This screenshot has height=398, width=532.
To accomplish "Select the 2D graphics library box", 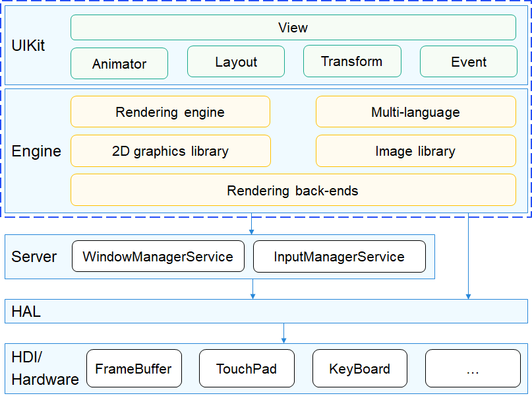I will 170,151.
